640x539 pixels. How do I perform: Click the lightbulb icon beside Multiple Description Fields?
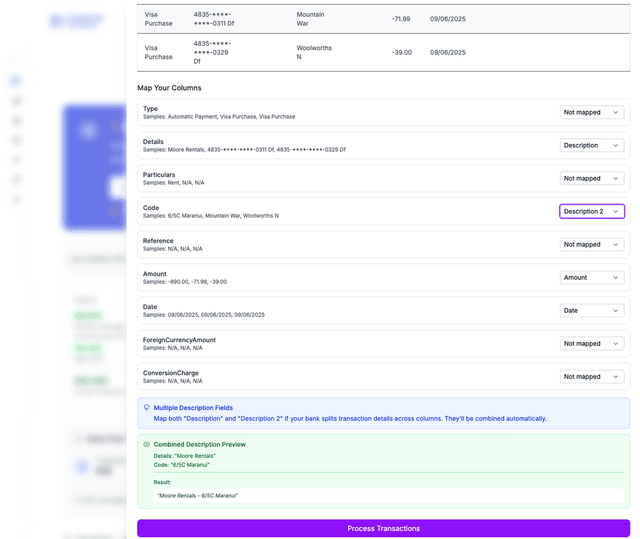(x=147, y=408)
